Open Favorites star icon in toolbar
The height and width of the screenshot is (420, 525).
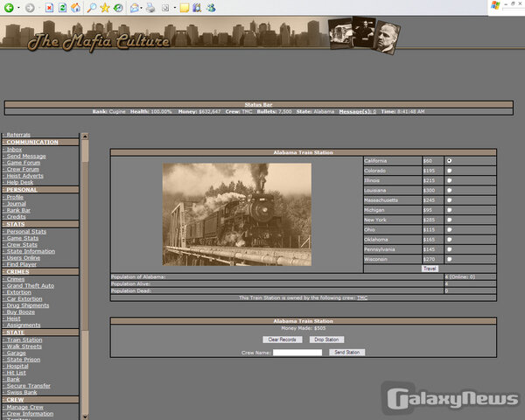point(104,8)
